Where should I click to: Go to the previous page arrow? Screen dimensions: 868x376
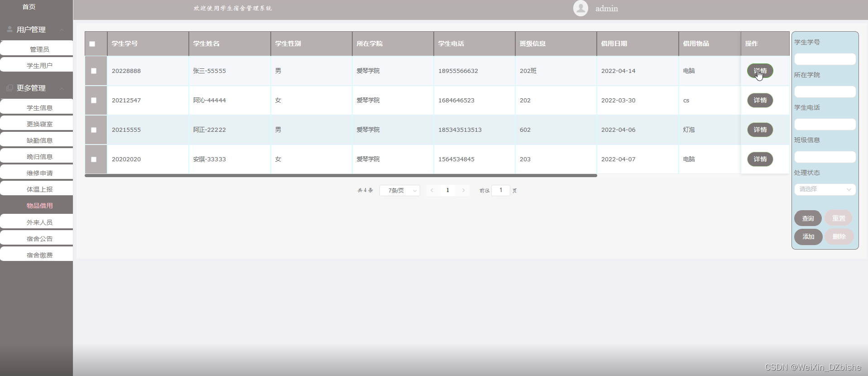click(432, 190)
